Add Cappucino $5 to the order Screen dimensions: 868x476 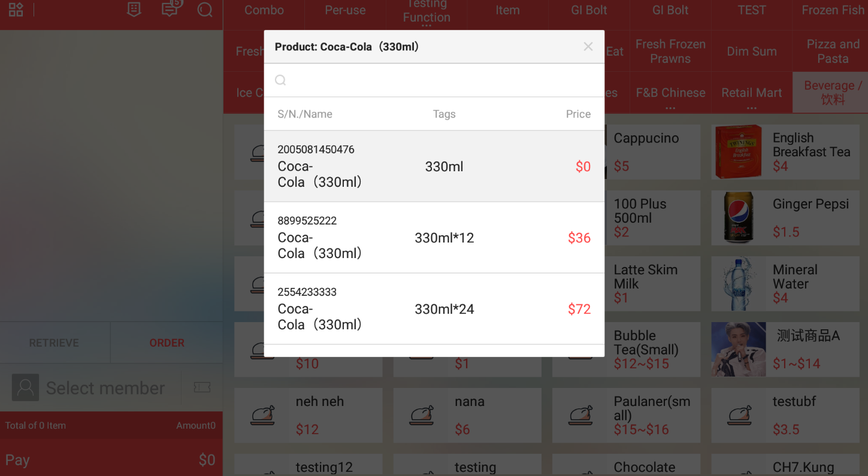[653, 152]
